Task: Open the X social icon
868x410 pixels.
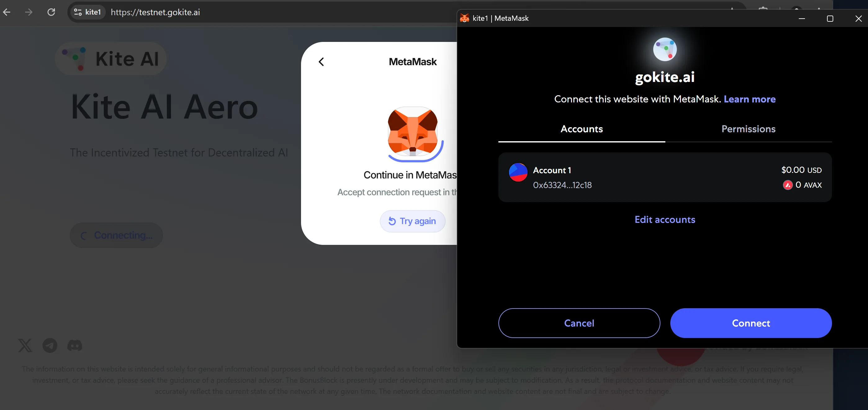Action: pos(25,345)
